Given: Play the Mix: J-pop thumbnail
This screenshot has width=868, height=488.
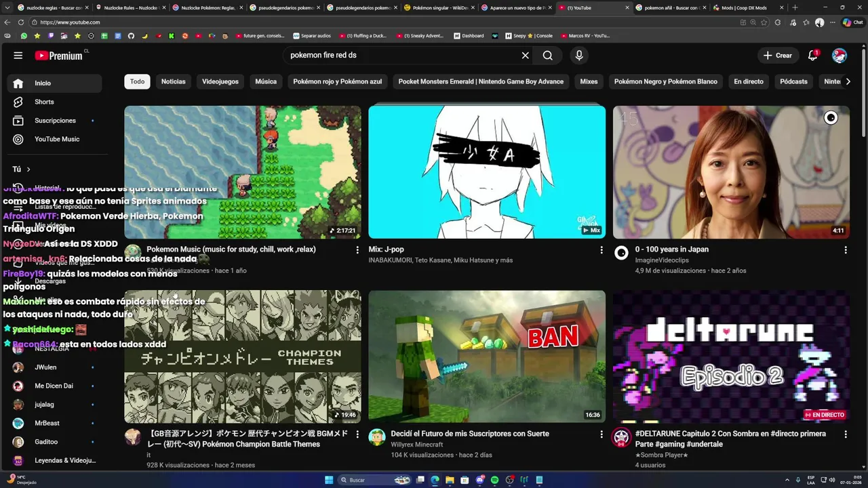Looking at the screenshot, I should click(487, 172).
